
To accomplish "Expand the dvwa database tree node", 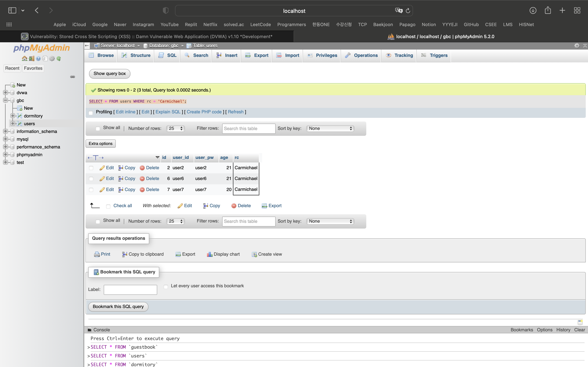I will (5, 93).
